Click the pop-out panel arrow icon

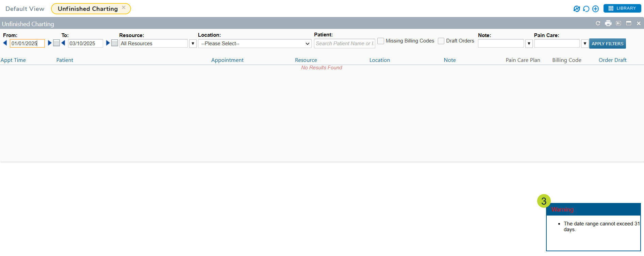click(618, 23)
